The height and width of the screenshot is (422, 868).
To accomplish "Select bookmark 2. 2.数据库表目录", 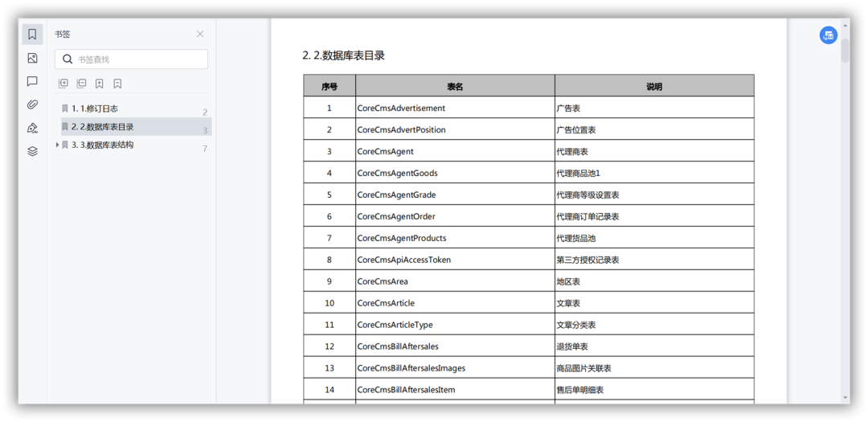I will [x=136, y=127].
